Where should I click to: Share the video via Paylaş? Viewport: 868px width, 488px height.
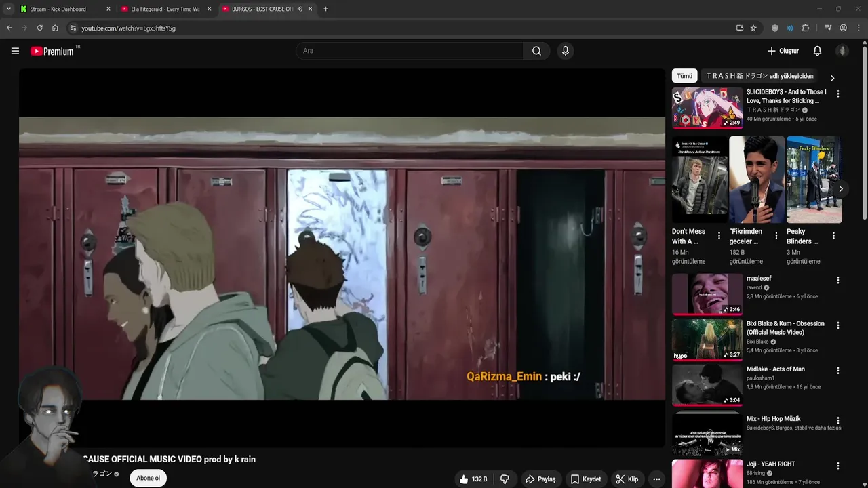coord(540,479)
